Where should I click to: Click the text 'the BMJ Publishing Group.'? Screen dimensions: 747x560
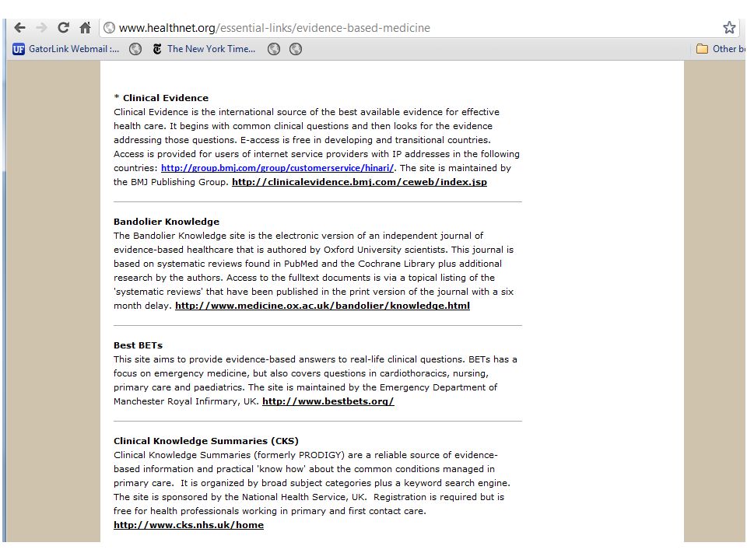click(x=171, y=182)
